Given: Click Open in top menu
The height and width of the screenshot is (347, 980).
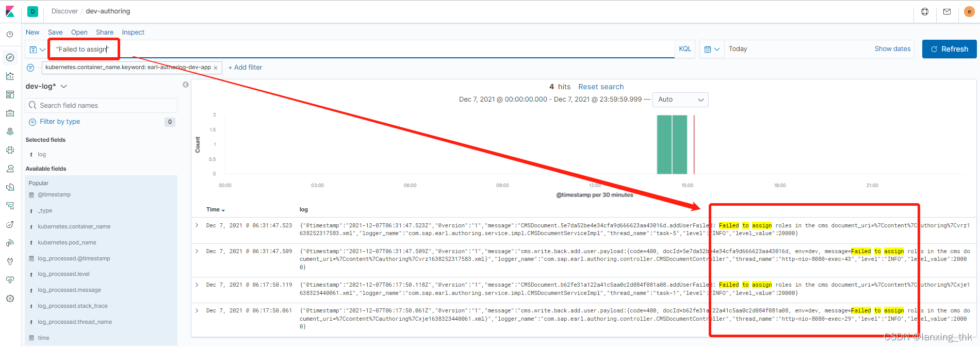Looking at the screenshot, I should (79, 32).
